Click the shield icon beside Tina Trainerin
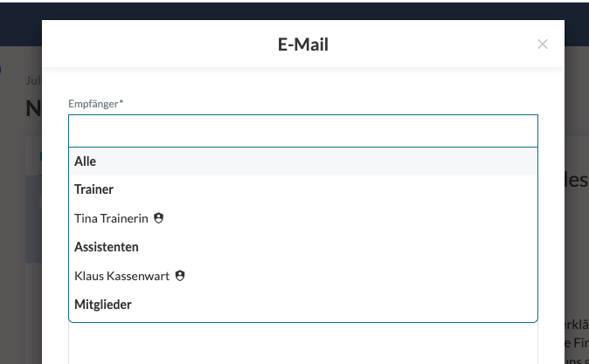Viewport: 589px width, 364px height. (158, 218)
